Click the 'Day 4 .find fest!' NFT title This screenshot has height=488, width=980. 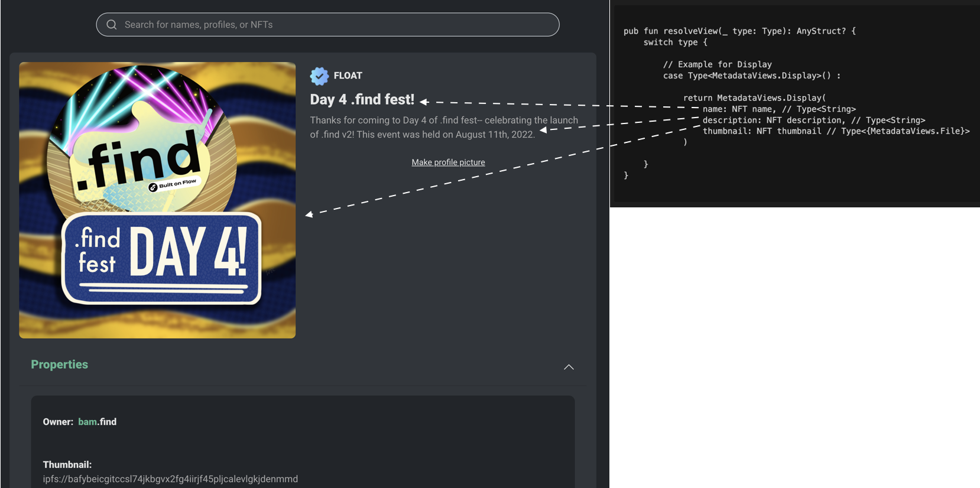362,99
